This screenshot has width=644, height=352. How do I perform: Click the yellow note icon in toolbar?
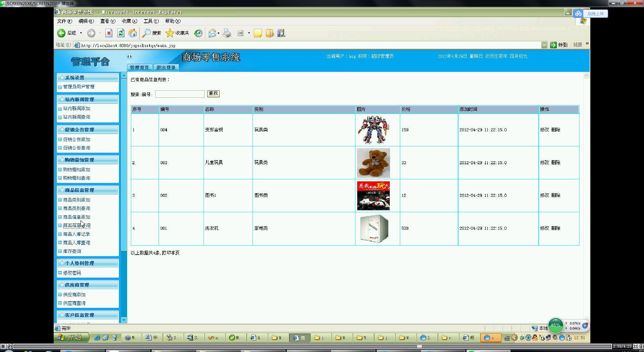pyautogui.click(x=258, y=33)
